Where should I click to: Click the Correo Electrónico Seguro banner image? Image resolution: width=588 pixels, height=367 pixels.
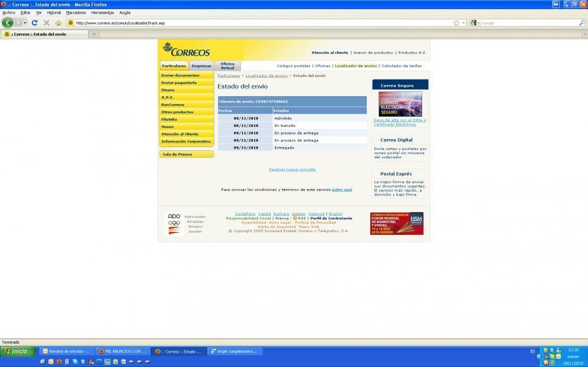[x=400, y=104]
